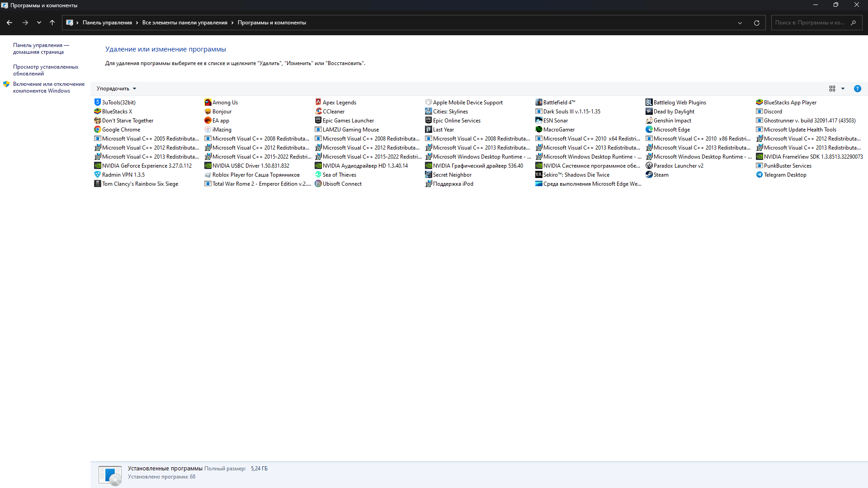Go up one level with up arrow
Viewport: 868px width, 488px height.
(52, 23)
